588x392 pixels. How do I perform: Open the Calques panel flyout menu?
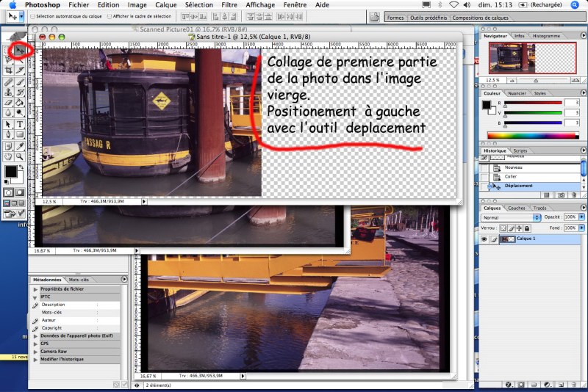point(583,207)
